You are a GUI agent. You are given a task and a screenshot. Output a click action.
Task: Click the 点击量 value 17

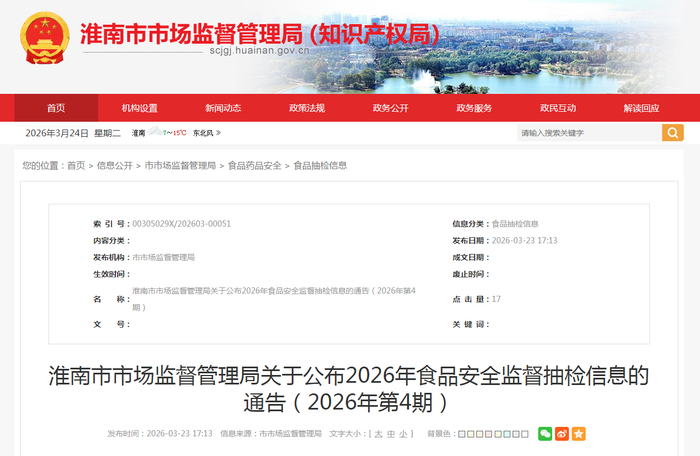pos(496,299)
